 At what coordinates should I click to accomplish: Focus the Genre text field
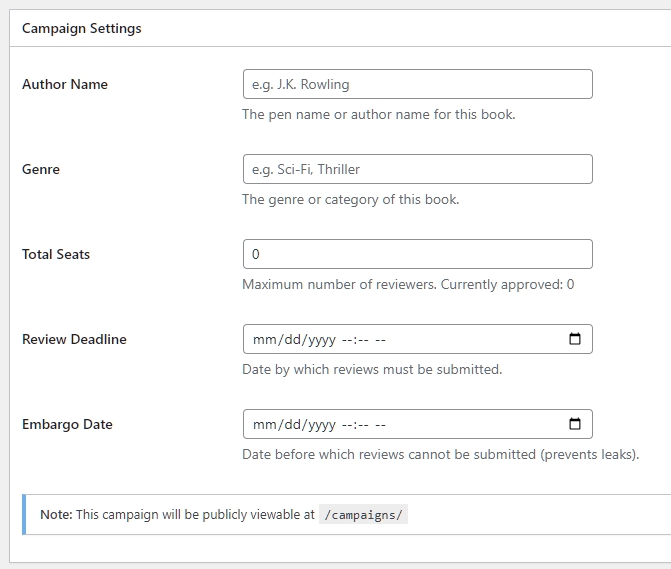click(418, 169)
